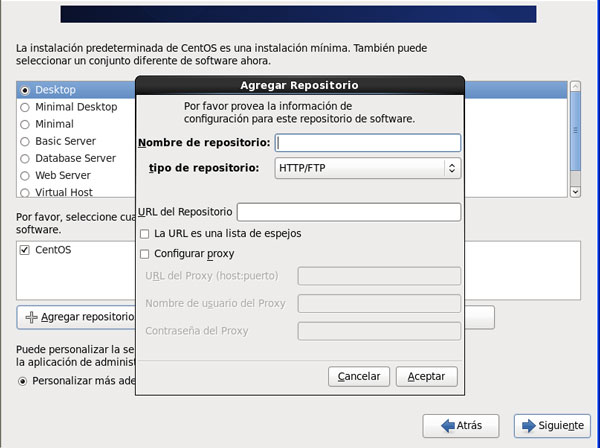Uncheck the CentOS repository checkbox
Viewport: 600px width, 448px height.
coord(24,250)
